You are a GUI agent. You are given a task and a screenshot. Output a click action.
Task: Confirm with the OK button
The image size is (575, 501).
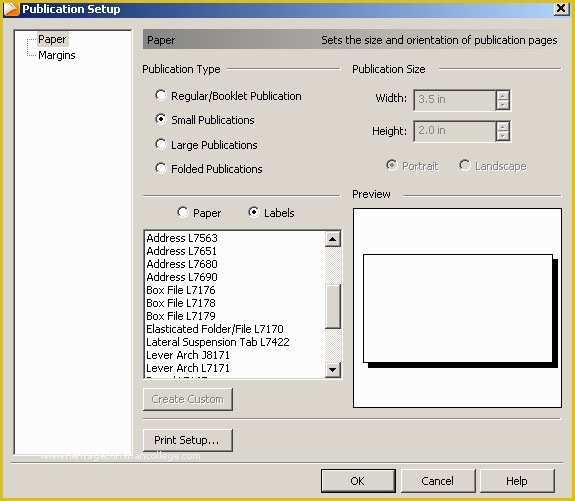(358, 481)
